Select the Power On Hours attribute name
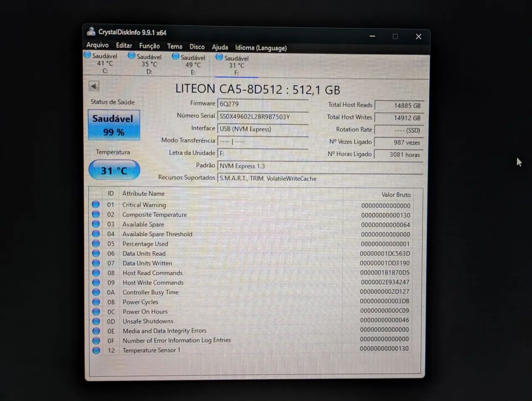532x401 pixels. point(145,312)
